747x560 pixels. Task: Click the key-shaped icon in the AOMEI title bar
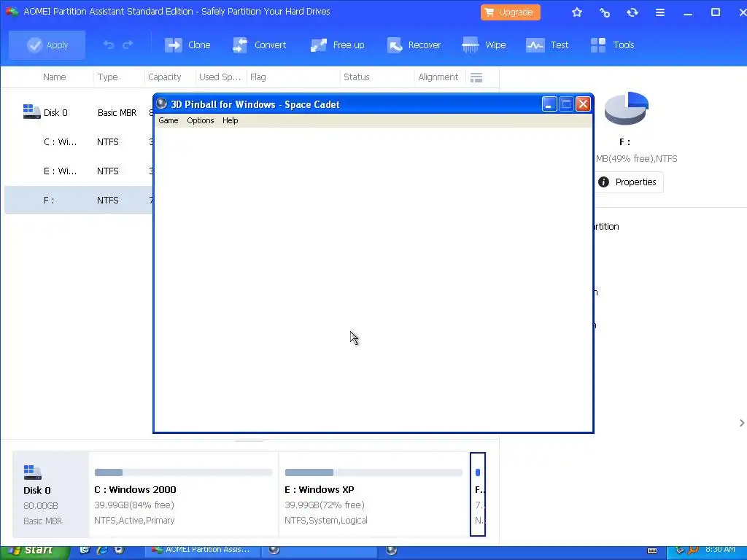605,12
